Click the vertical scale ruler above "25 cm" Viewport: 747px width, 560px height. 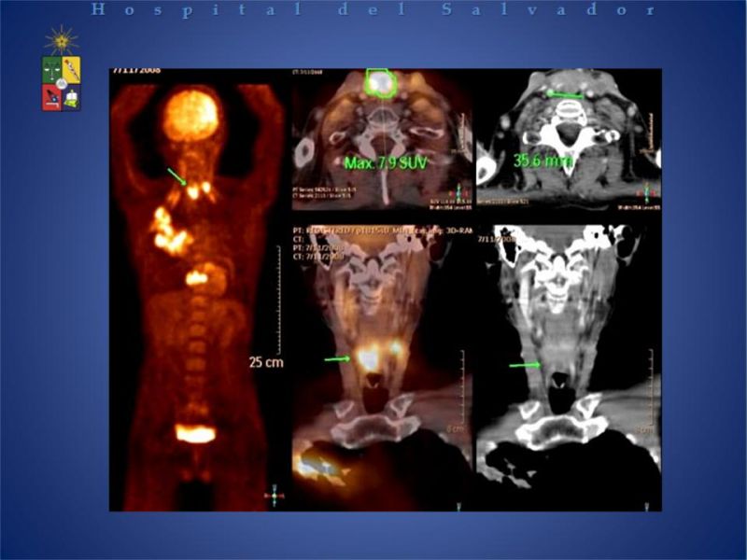(277, 300)
